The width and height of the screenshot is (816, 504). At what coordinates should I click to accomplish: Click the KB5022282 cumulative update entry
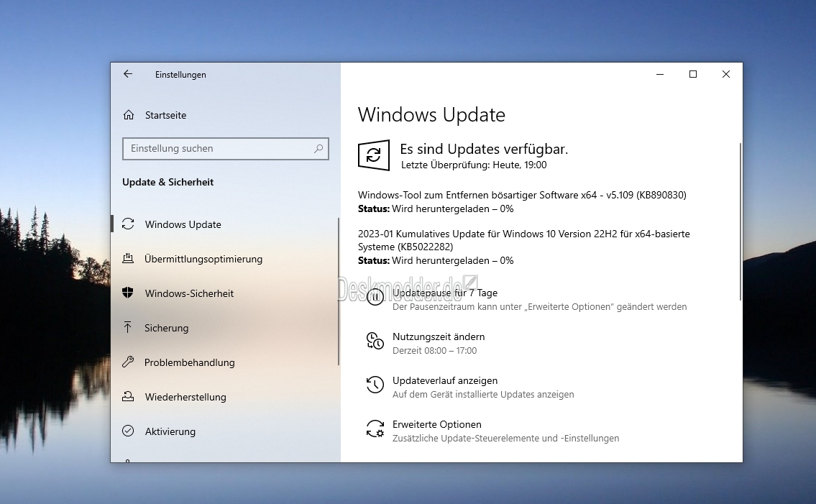coord(523,240)
